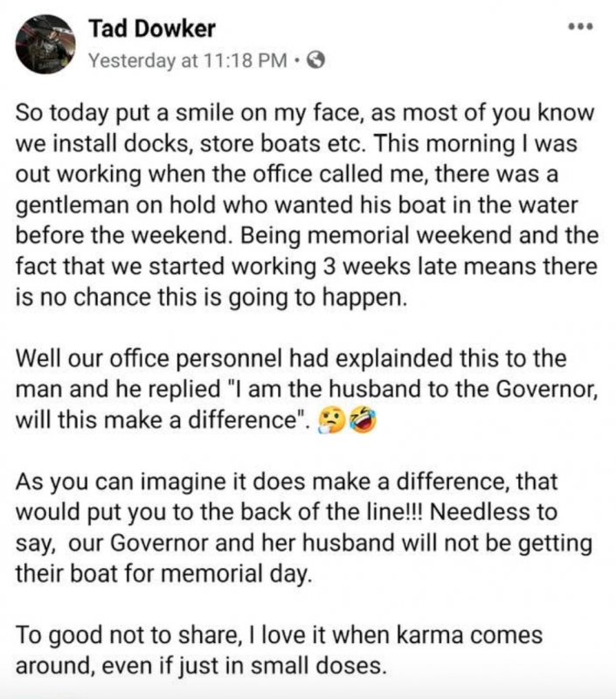Open the Yesterday at 11:18 PM timestamp
This screenshot has height=699, width=616.
coord(188,60)
